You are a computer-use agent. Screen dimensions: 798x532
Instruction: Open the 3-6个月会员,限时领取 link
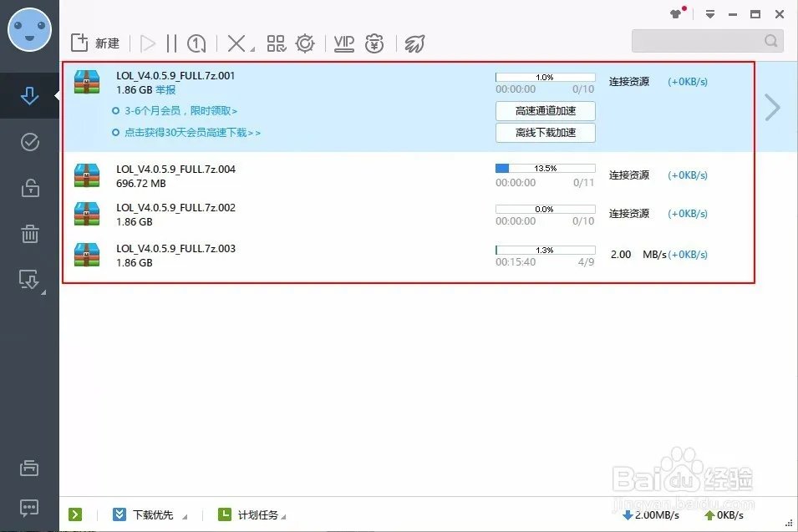[x=180, y=111]
